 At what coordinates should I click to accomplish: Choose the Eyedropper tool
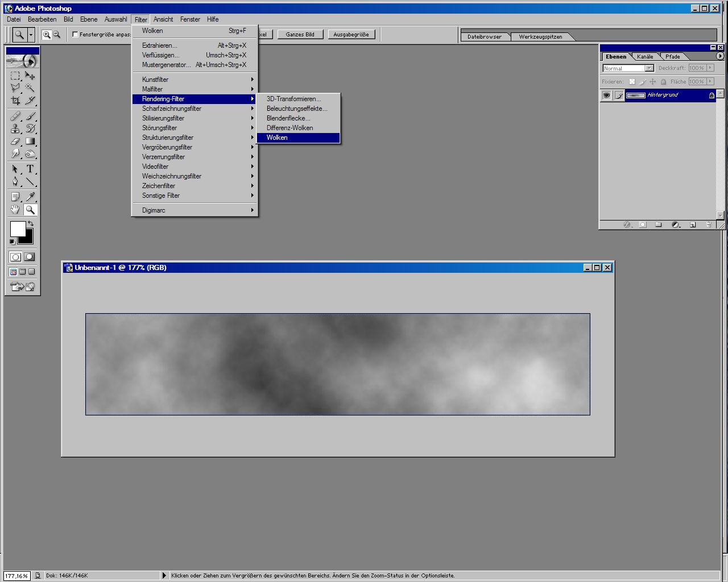coord(30,197)
